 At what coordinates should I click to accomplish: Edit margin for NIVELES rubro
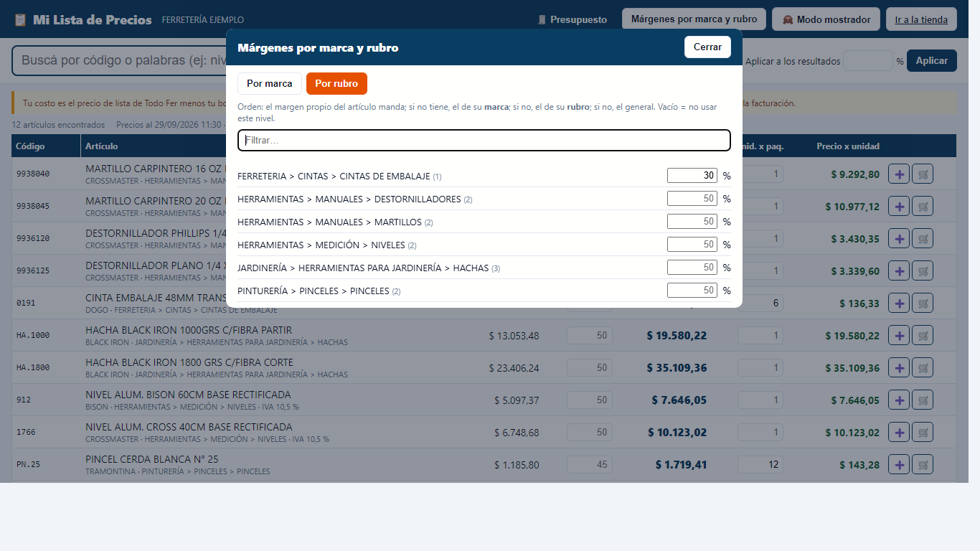pos(692,245)
